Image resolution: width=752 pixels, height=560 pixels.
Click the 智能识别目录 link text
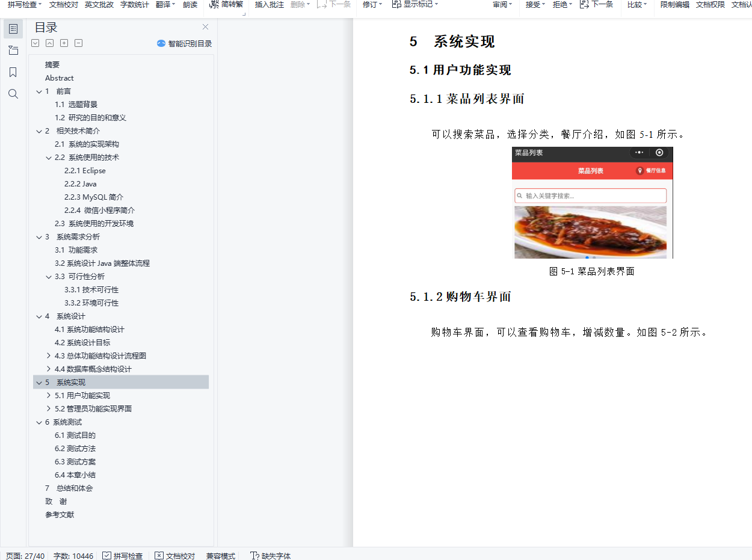[x=190, y=43]
